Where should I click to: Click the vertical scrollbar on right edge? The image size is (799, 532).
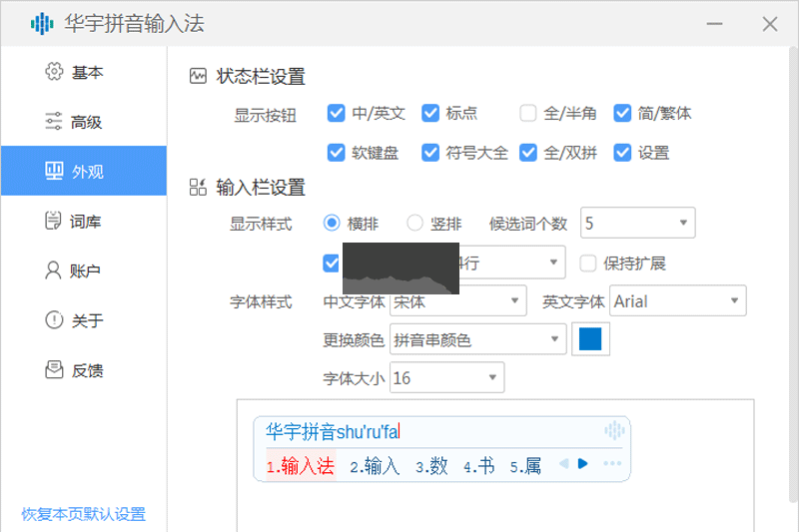tap(793, 274)
